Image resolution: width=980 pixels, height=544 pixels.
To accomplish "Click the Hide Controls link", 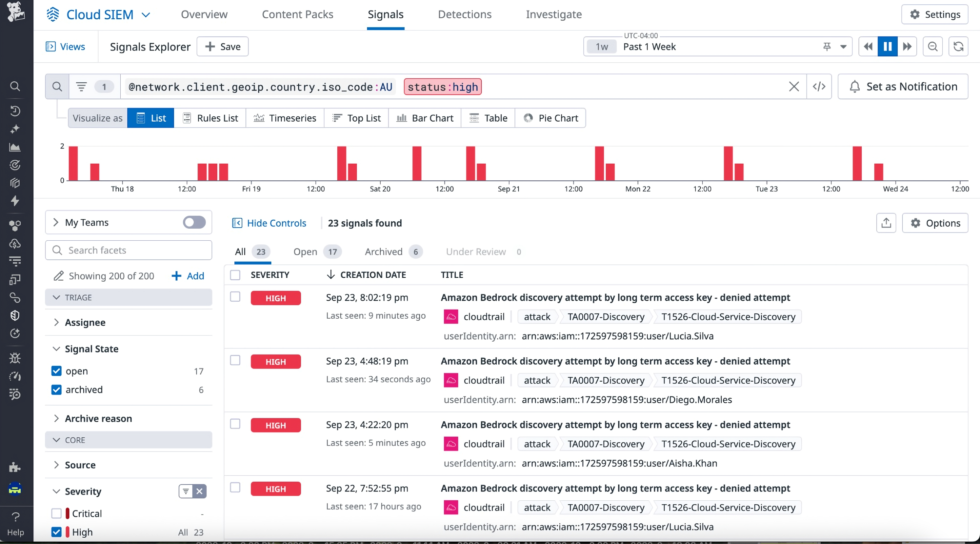I will pyautogui.click(x=276, y=223).
